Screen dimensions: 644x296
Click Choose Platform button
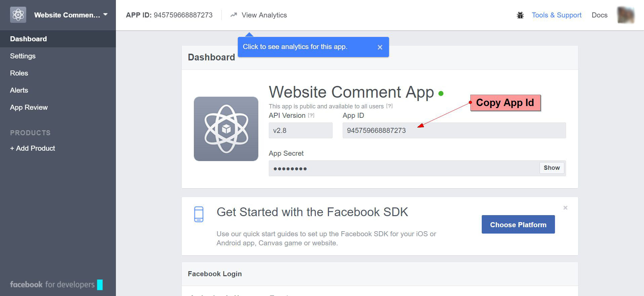[518, 225]
